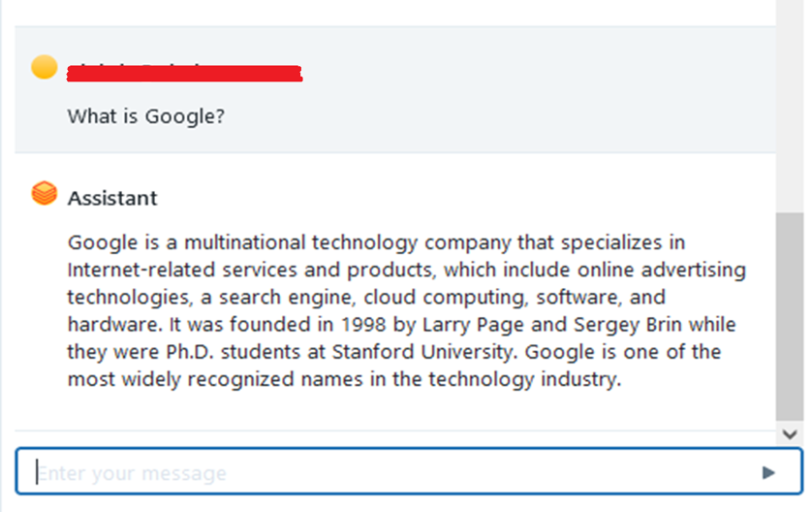This screenshot has width=812, height=512.
Task: Click the yellow user avatar circle
Action: tap(45, 67)
